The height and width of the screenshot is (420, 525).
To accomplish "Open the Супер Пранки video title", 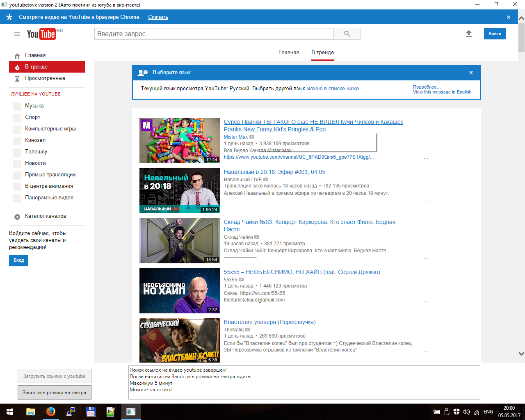I will point(313,126).
